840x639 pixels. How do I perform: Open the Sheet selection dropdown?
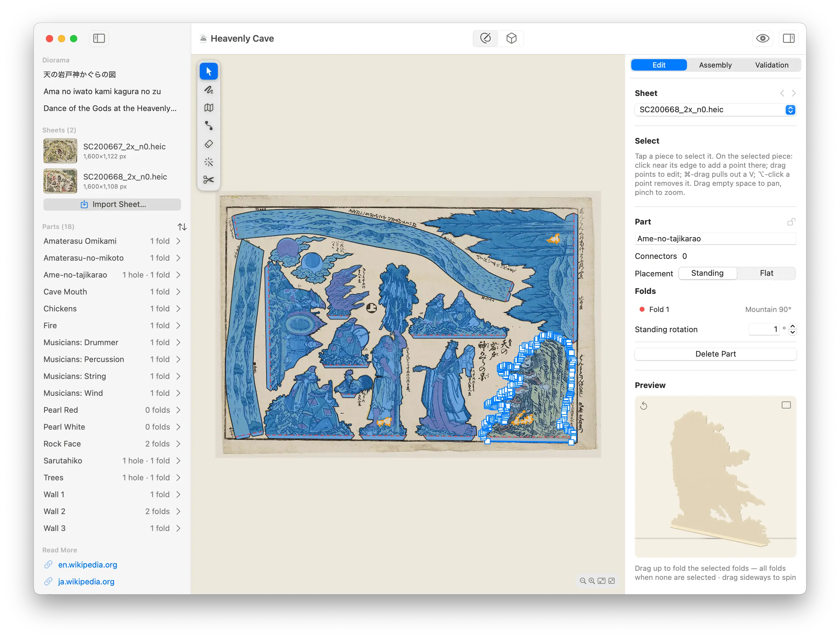(x=715, y=110)
